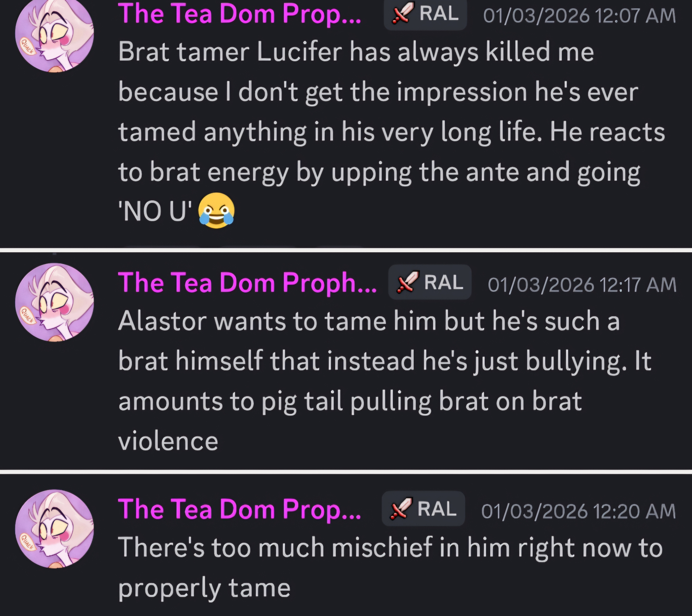This screenshot has width=692, height=616.
Task: Click the sword icon in the 12:07 AM RAL tag
Action: [403, 14]
